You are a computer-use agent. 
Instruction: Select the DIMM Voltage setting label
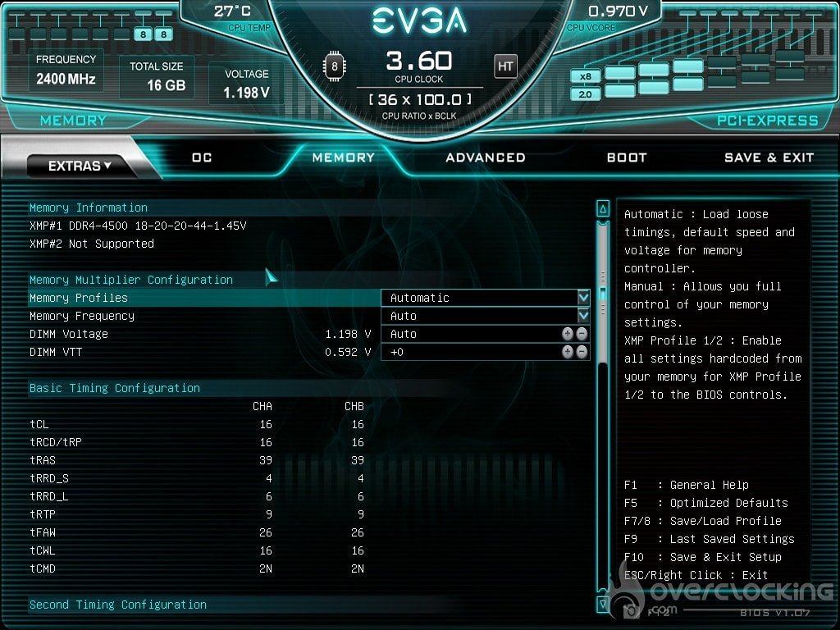[x=69, y=335]
